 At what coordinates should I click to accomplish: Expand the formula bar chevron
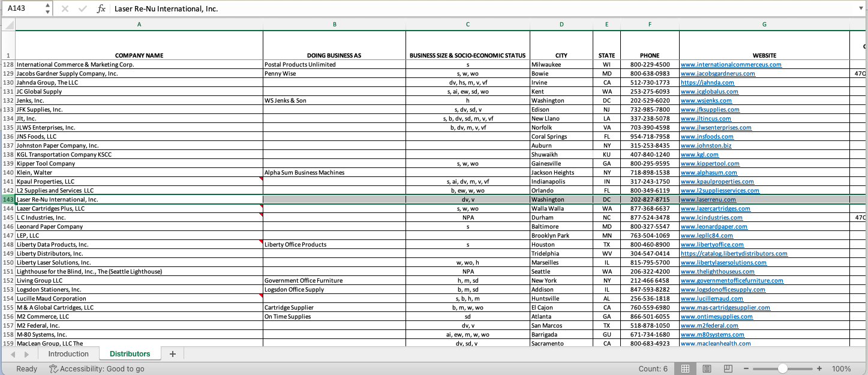pos(860,8)
